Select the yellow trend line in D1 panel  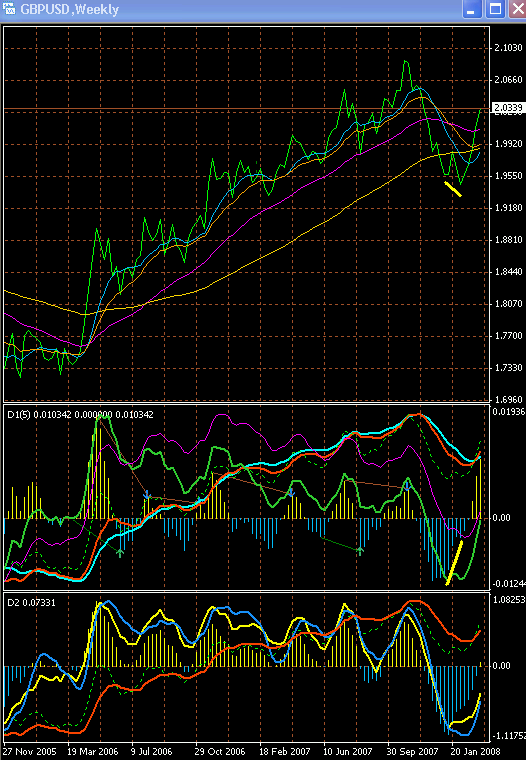[x=454, y=562]
